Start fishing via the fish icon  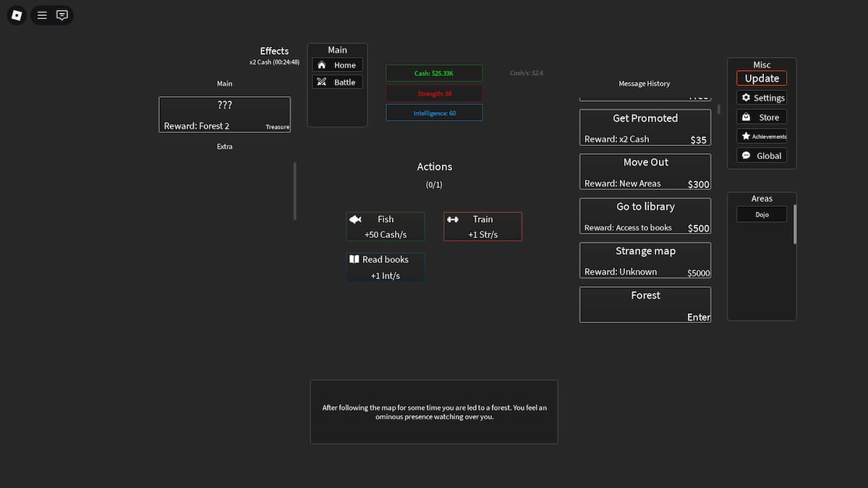355,218
